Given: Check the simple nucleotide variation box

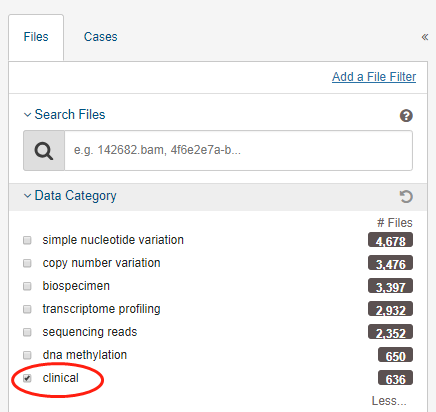Looking at the screenshot, I should pyautogui.click(x=27, y=240).
